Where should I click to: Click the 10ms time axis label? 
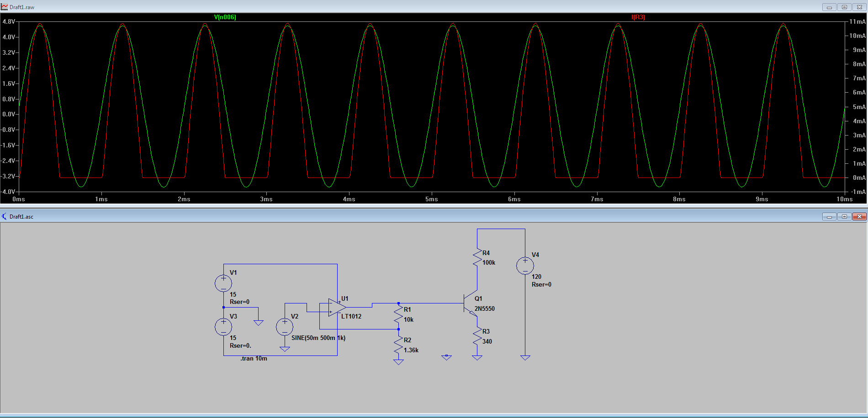[x=845, y=199]
